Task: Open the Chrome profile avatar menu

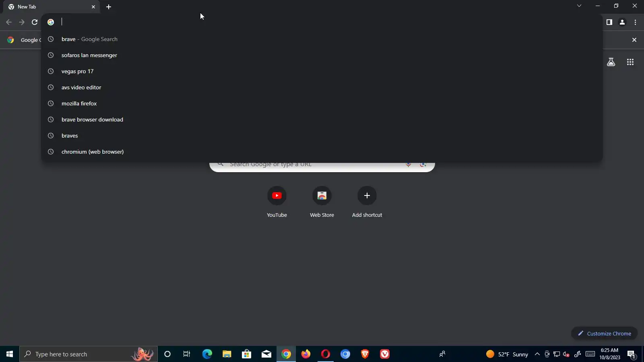Action: click(622, 22)
